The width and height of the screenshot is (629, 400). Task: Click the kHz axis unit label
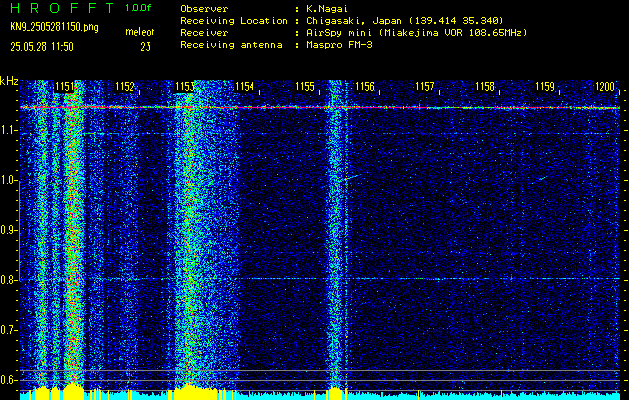coord(9,81)
